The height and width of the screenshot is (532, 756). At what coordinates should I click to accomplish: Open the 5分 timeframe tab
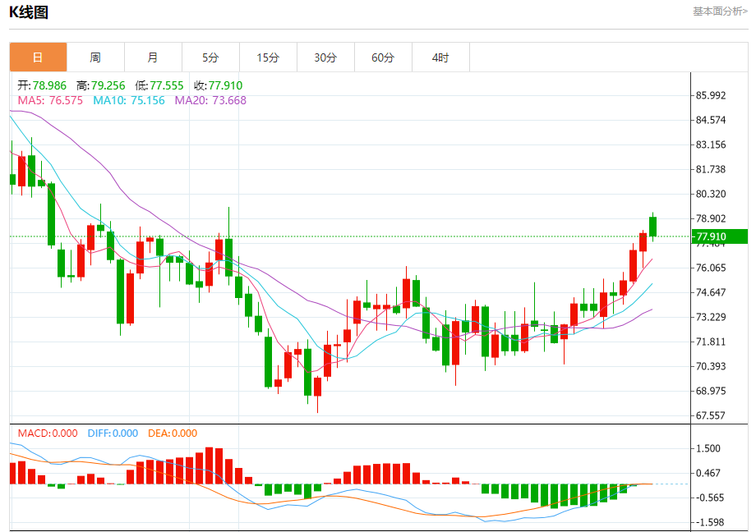coord(210,57)
